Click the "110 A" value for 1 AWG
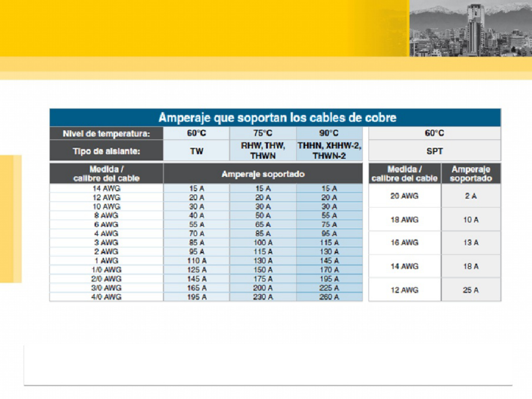Image resolution: width=532 pixels, height=399 pixels. pos(197,261)
